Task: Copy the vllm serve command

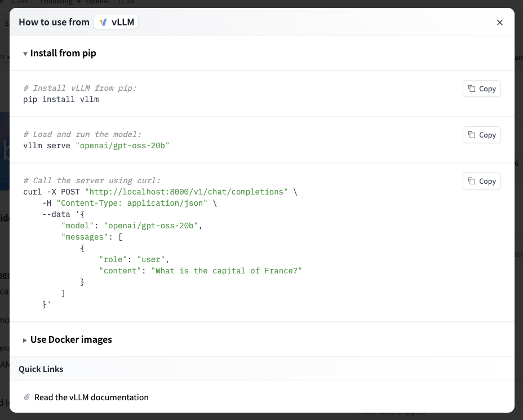Action: pos(481,135)
